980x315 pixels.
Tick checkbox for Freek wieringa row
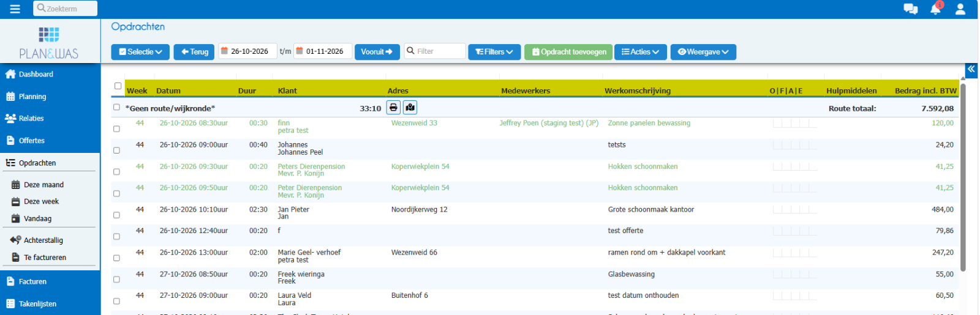116,280
